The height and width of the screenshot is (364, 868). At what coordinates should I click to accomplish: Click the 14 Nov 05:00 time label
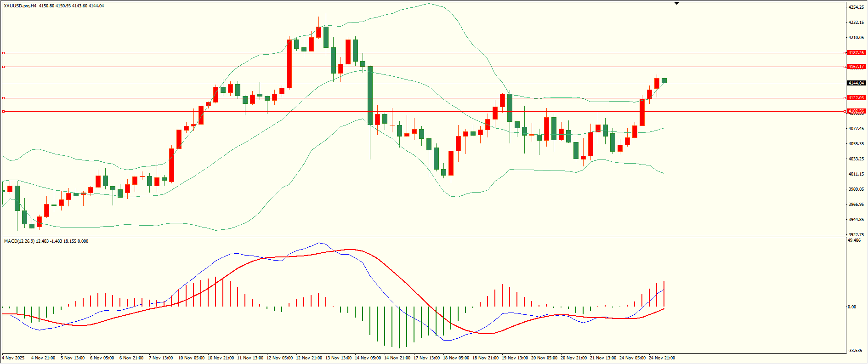[x=368, y=358]
